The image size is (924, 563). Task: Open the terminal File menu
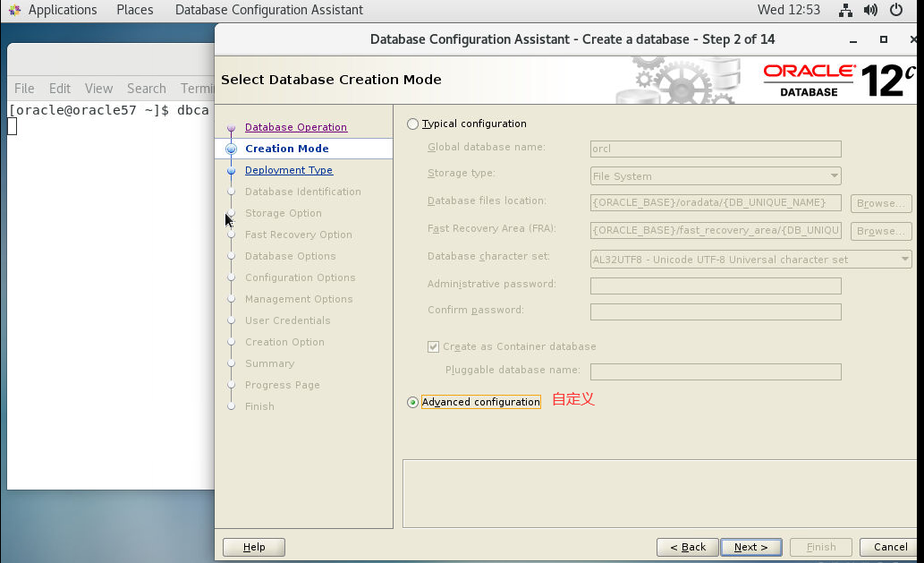24,89
